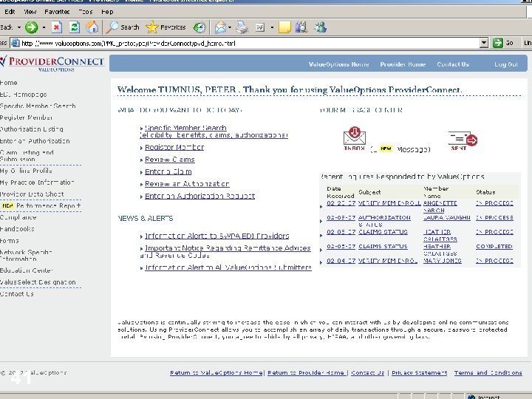Open the View menu
This screenshot has width=532, height=399.
tap(30, 12)
